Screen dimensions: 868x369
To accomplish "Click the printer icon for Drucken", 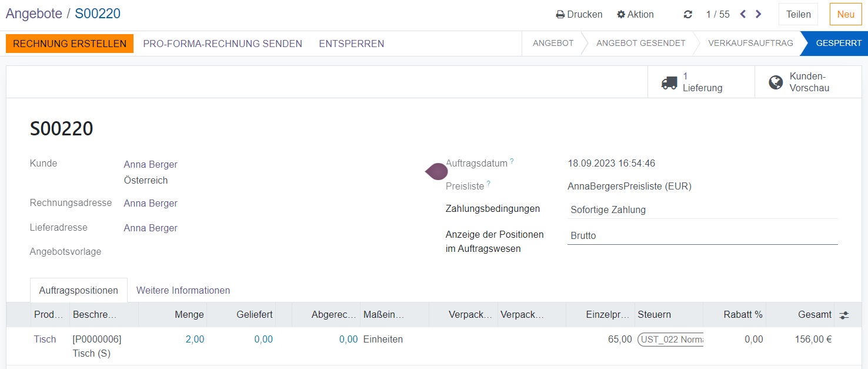I will tap(560, 15).
